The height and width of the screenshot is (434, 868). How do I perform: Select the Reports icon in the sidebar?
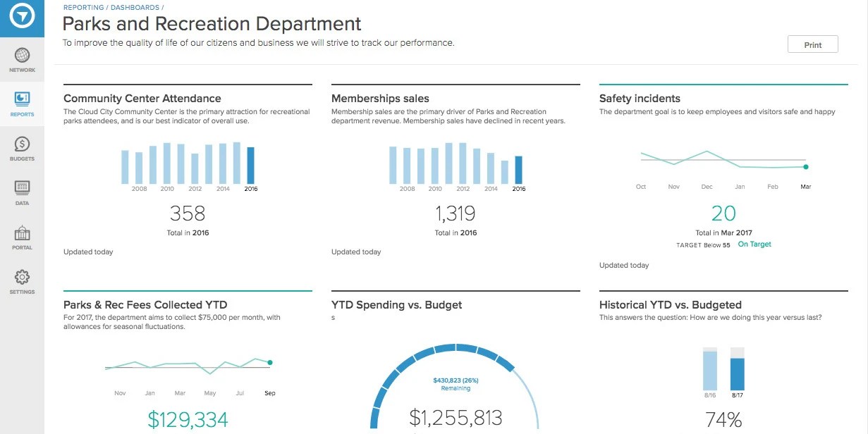tap(22, 104)
